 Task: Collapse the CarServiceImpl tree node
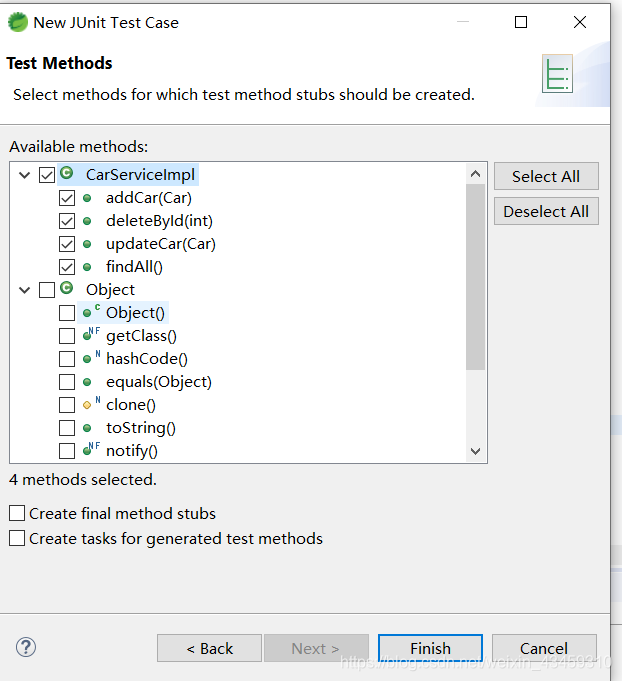coord(25,175)
